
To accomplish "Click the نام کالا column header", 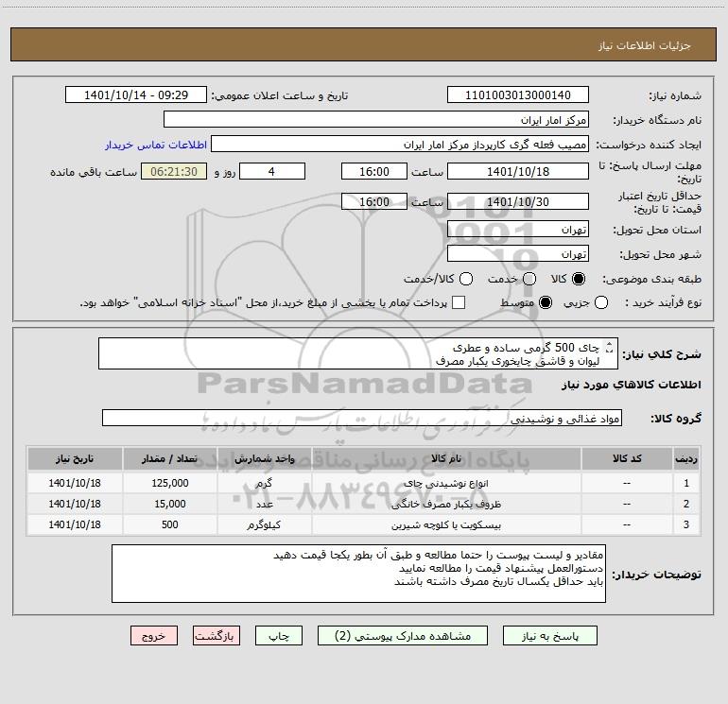I will click(x=446, y=458).
